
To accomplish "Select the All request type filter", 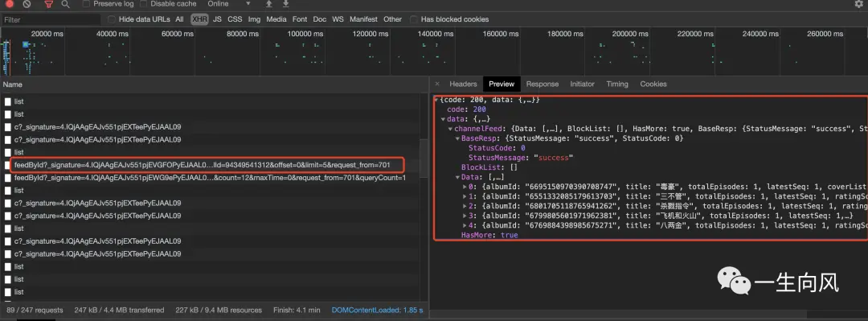I will [x=179, y=19].
